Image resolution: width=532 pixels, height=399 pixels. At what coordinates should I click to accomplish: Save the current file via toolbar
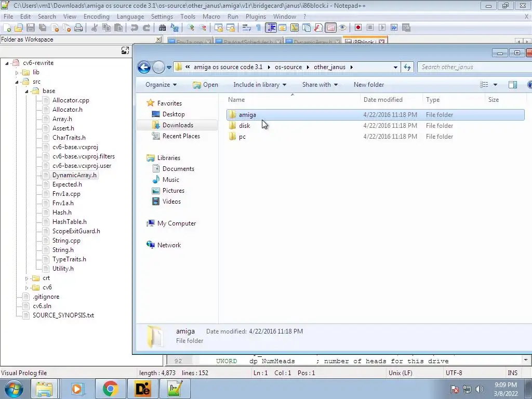tap(31, 28)
